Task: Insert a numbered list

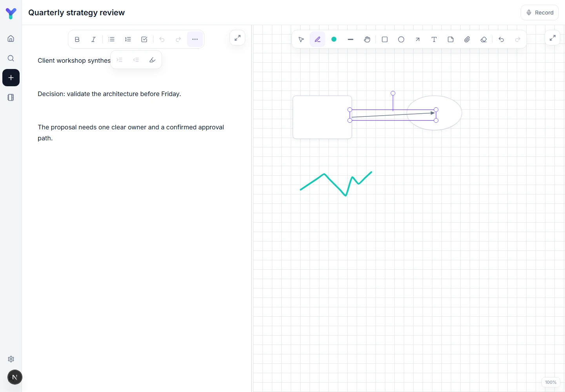Action: (x=128, y=39)
